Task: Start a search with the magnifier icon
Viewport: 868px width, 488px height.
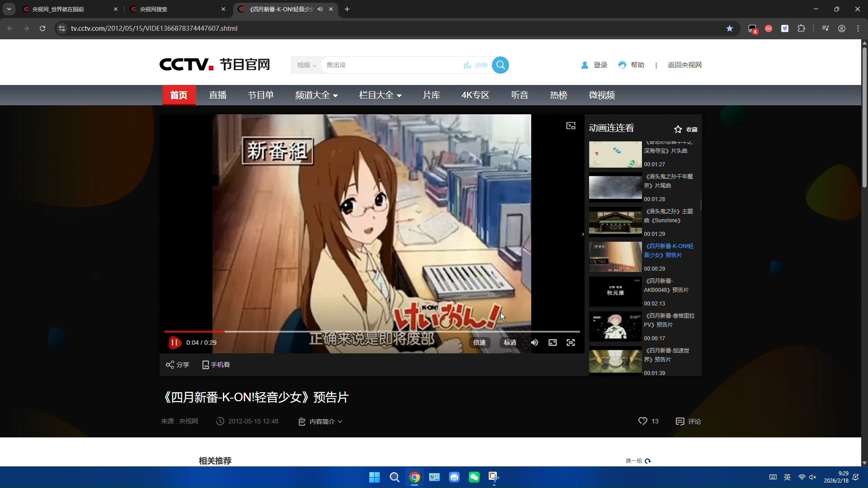Action: (x=500, y=65)
